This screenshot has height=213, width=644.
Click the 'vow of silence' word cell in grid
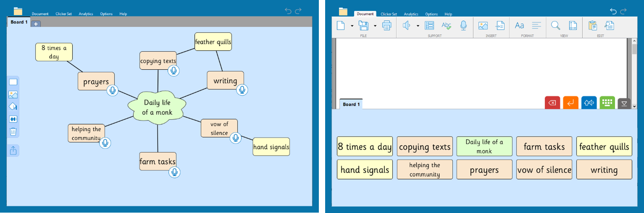coord(544,170)
